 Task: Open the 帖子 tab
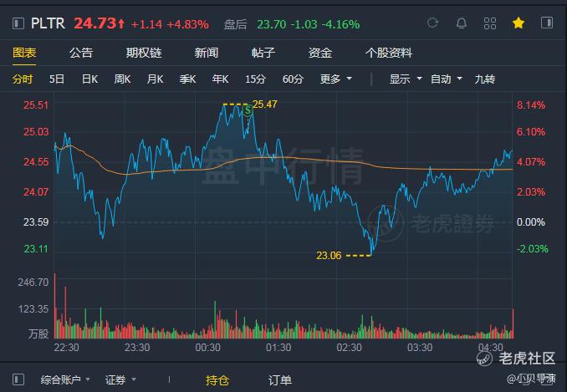(x=263, y=53)
